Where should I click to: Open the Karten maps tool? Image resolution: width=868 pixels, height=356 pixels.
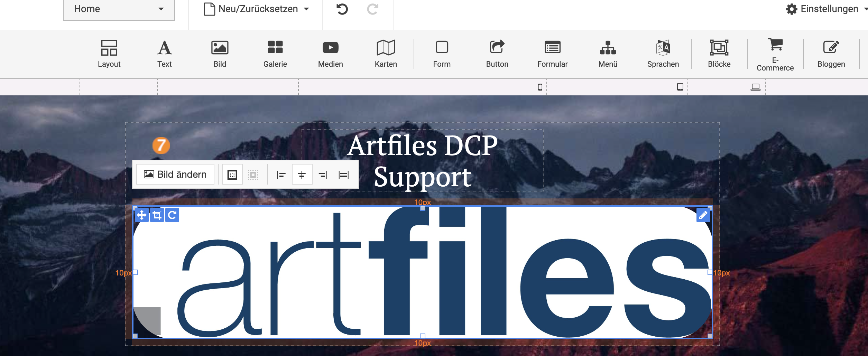[386, 54]
